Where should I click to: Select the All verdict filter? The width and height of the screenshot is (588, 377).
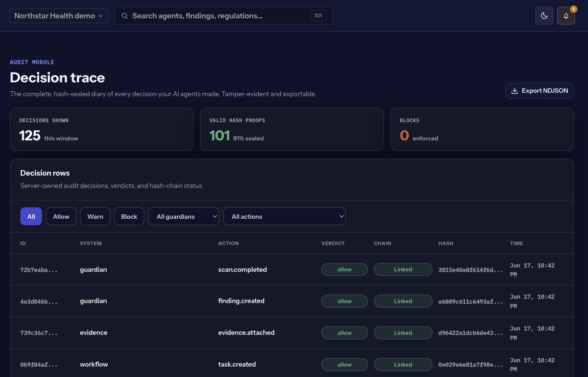[31, 216]
